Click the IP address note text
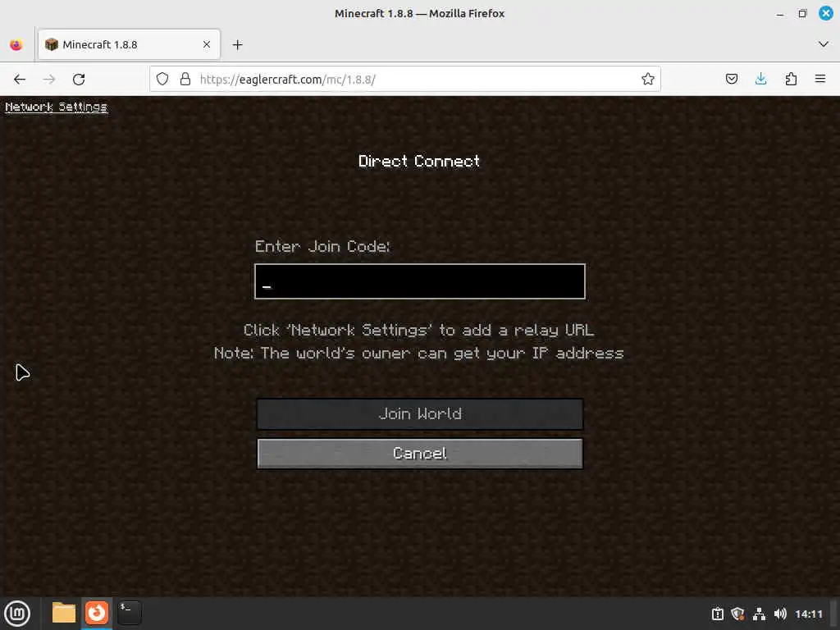 (418, 353)
